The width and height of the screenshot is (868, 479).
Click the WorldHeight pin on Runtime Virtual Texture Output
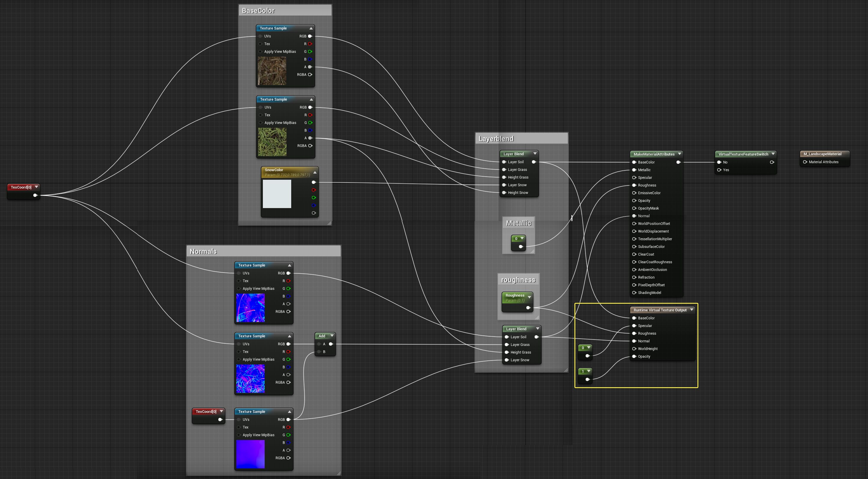(x=634, y=349)
